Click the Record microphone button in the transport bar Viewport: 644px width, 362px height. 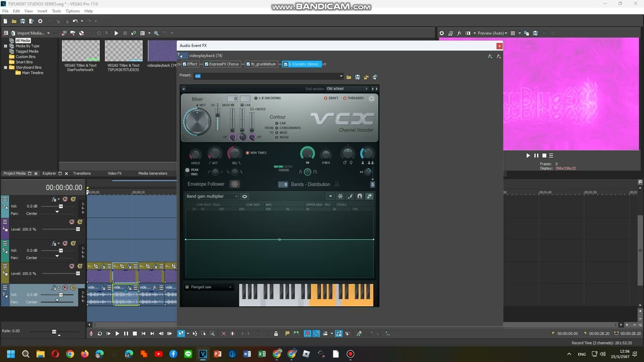pyautogui.click(x=91, y=333)
